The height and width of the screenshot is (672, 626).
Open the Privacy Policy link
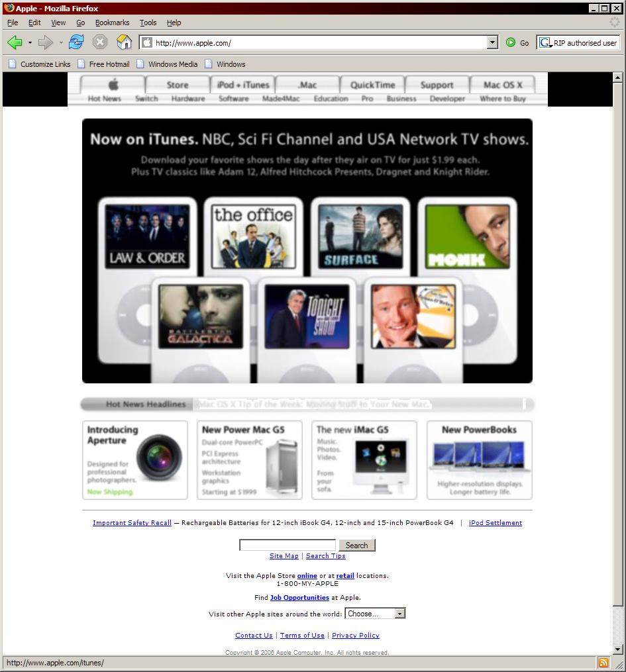tap(356, 635)
